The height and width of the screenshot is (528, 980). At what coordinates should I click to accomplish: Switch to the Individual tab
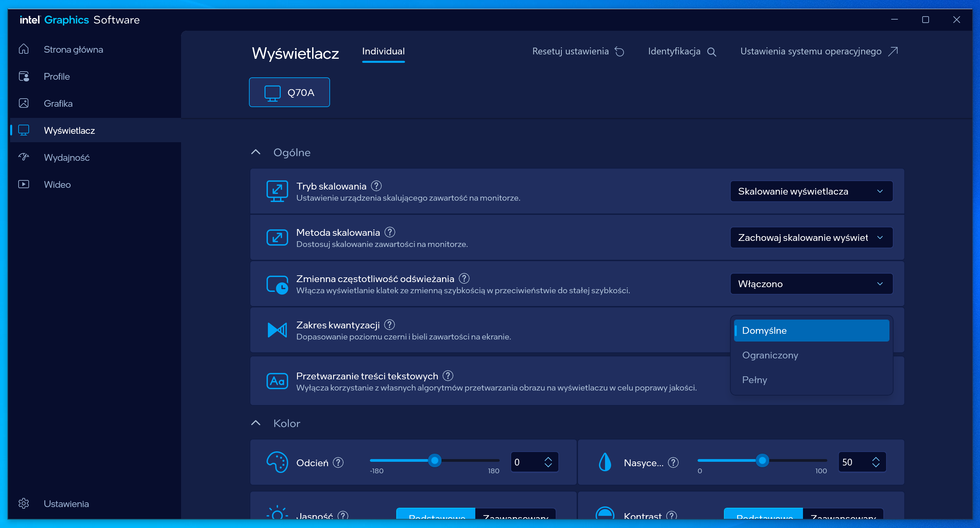click(383, 51)
